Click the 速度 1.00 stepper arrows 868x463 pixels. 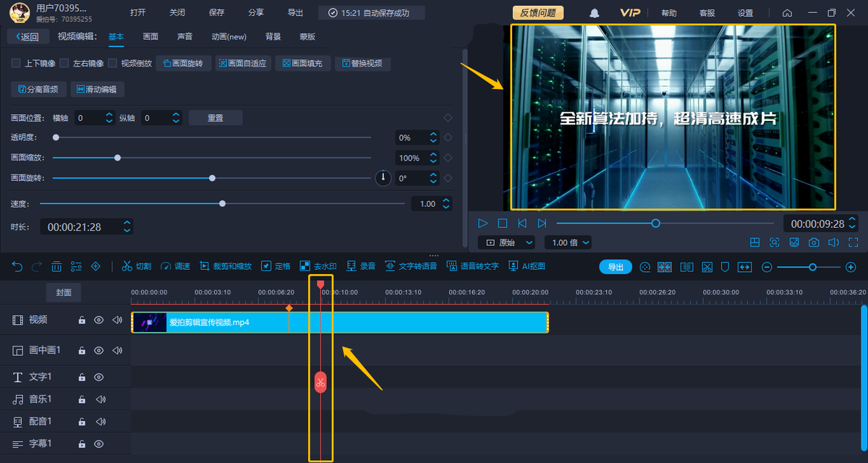(446, 204)
